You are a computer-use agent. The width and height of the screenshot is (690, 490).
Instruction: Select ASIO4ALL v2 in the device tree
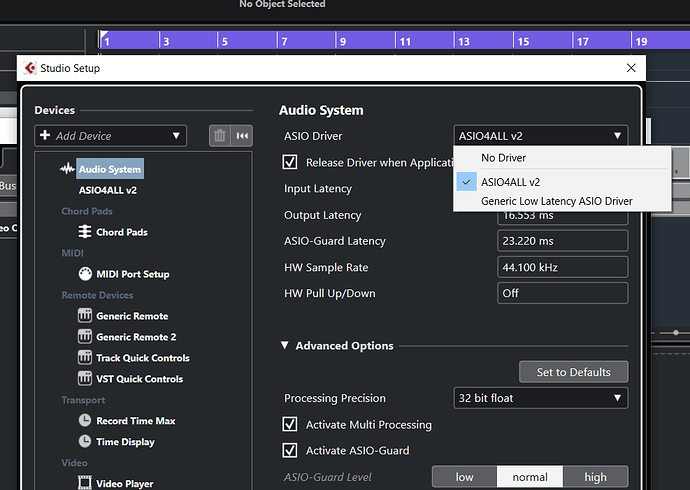pyautogui.click(x=108, y=190)
